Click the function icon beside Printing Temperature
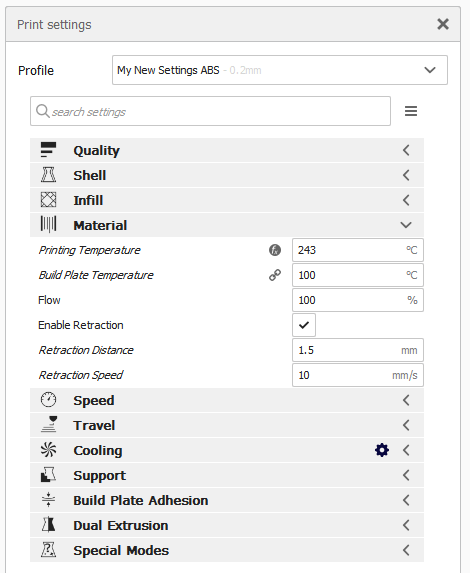The width and height of the screenshot is (470, 573). pyautogui.click(x=275, y=250)
